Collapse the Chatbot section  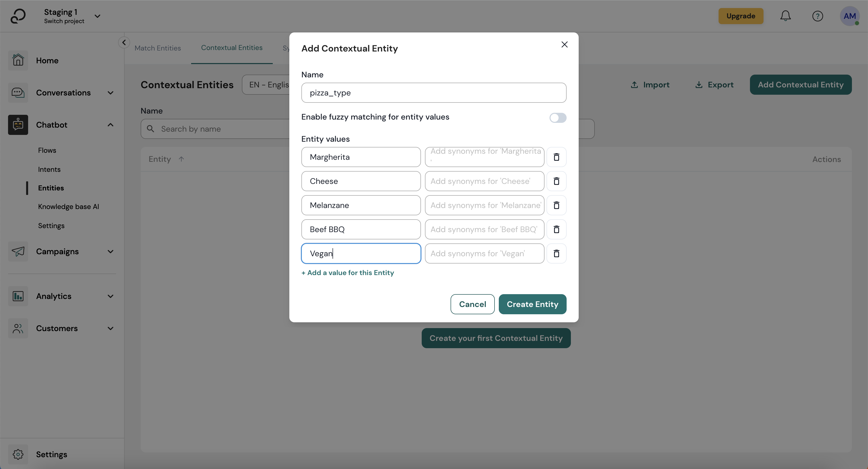110,125
